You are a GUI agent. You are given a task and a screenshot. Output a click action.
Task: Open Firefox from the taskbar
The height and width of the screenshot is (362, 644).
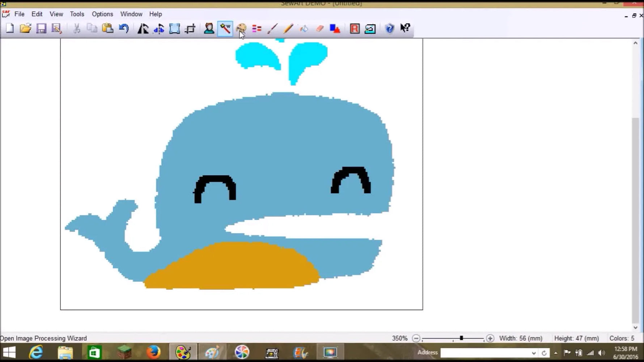[153, 352]
